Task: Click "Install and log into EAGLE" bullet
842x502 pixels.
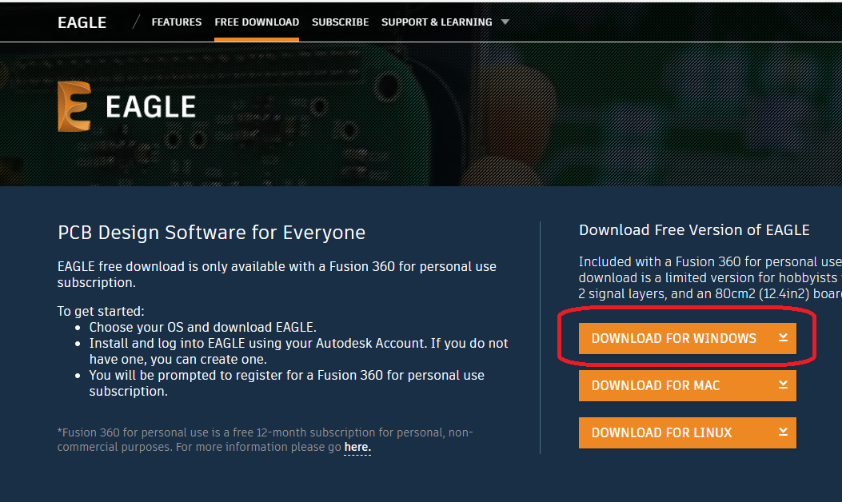Action: [x=299, y=351]
